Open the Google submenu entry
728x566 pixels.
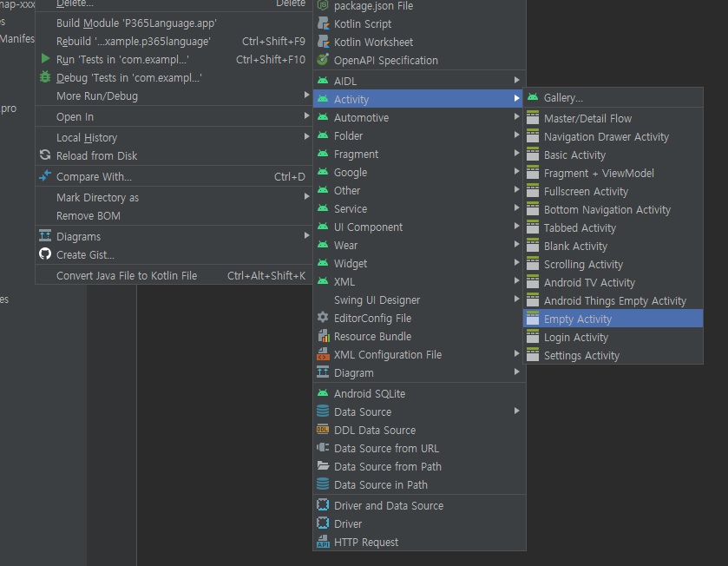[419, 172]
